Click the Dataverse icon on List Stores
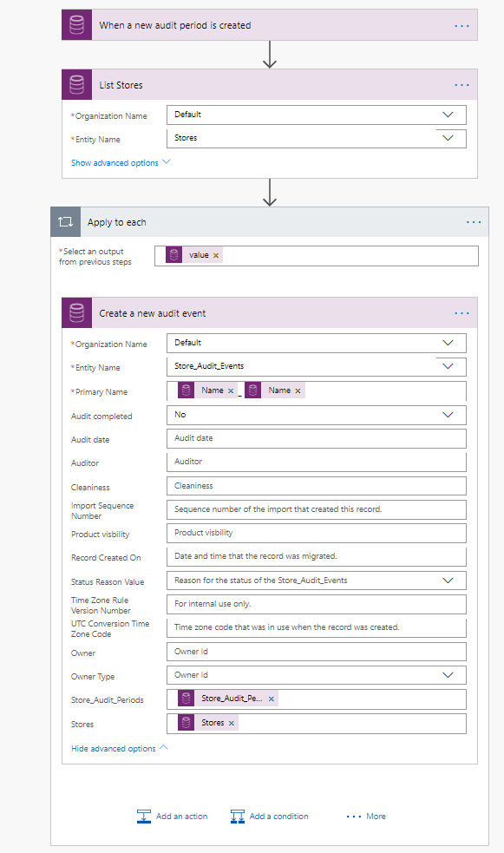Image resolution: width=504 pixels, height=853 pixels. pos(76,84)
